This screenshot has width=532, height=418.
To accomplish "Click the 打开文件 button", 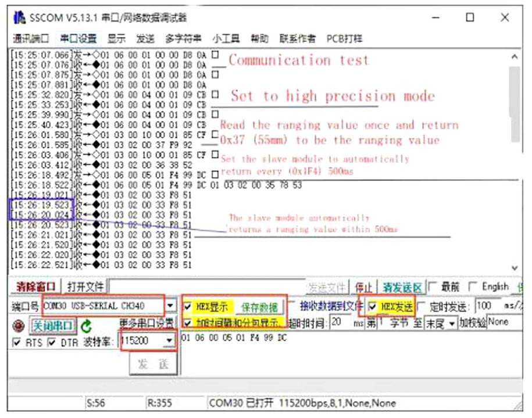I will [x=85, y=287].
